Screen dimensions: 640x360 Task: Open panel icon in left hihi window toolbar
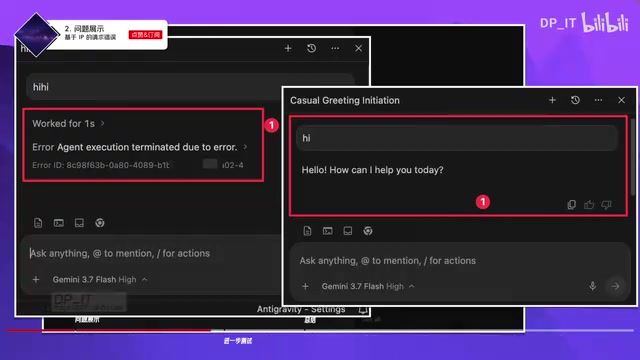79,223
